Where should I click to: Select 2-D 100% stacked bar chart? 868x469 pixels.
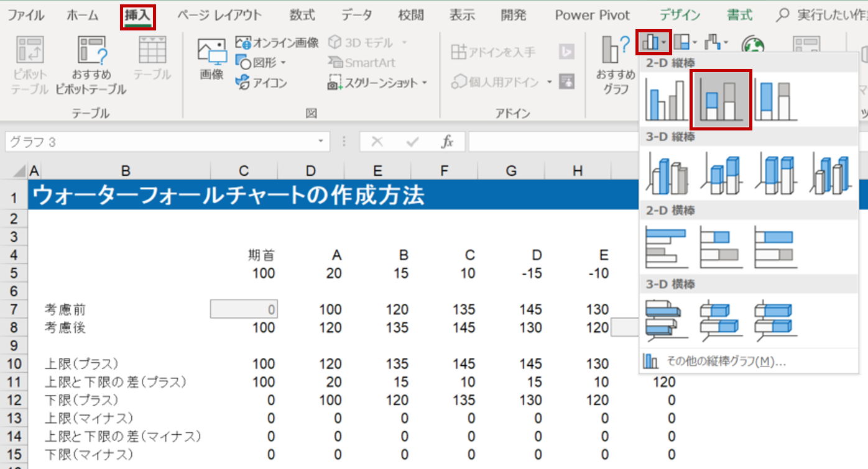pyautogui.click(x=775, y=247)
